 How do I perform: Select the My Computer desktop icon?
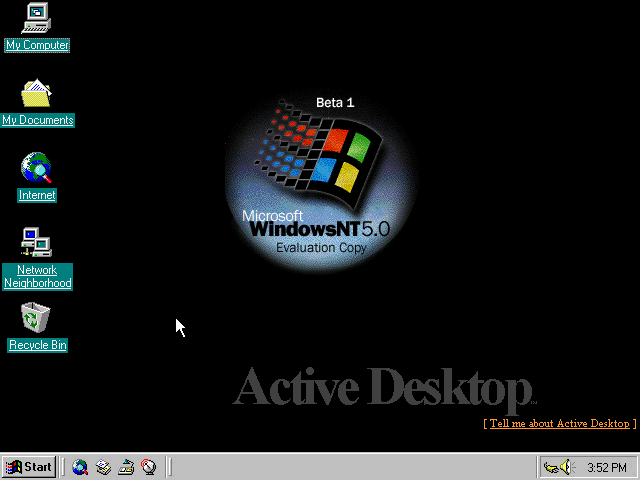click(36, 18)
